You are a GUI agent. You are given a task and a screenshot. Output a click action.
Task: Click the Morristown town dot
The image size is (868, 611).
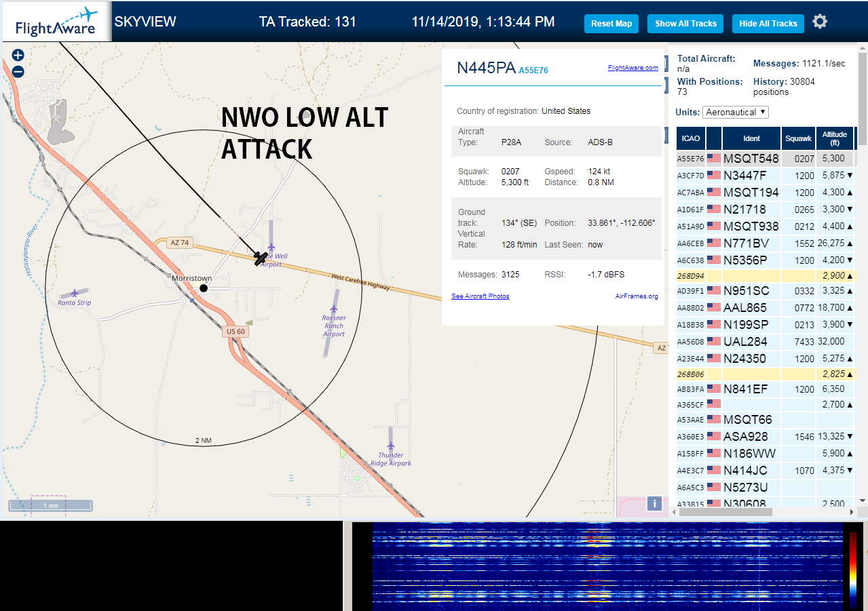point(203,288)
